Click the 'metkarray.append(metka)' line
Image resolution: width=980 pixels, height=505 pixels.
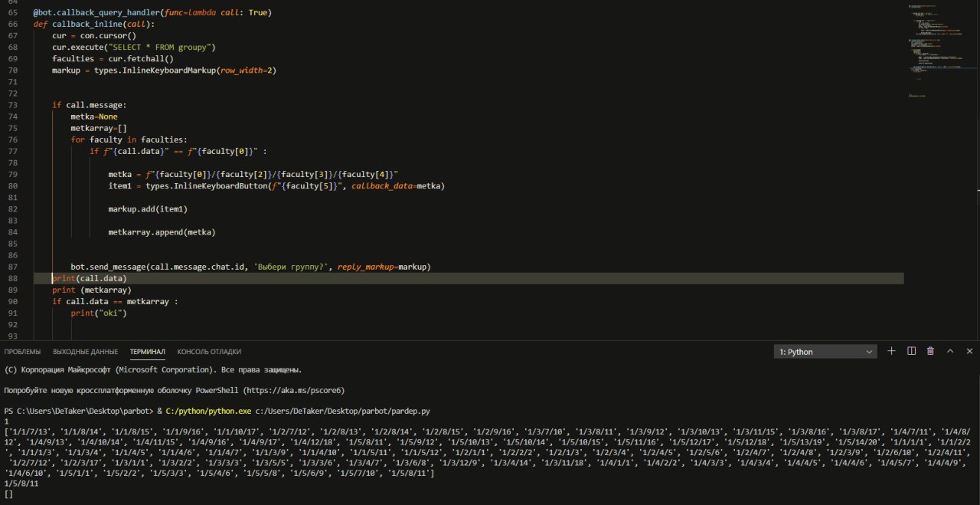(x=162, y=231)
